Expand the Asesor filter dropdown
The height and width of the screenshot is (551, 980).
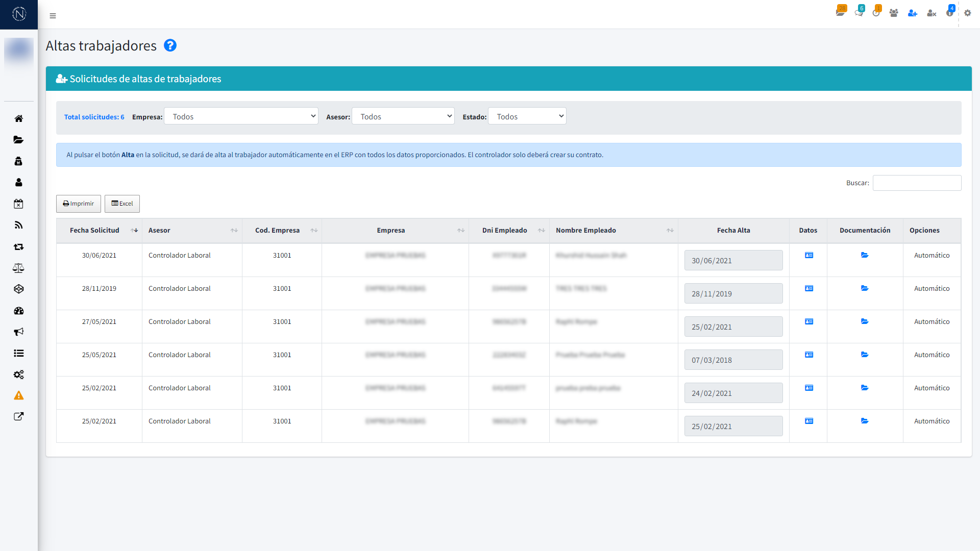pyautogui.click(x=403, y=116)
